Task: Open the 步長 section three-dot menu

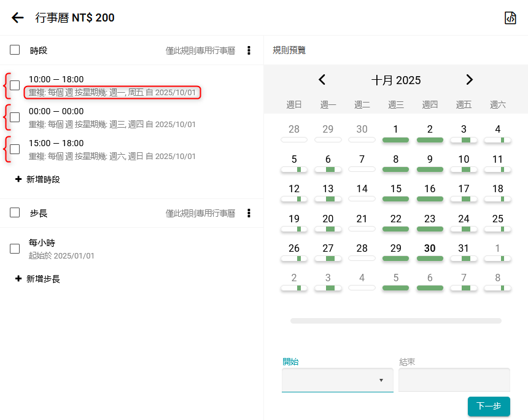Action: click(x=249, y=213)
